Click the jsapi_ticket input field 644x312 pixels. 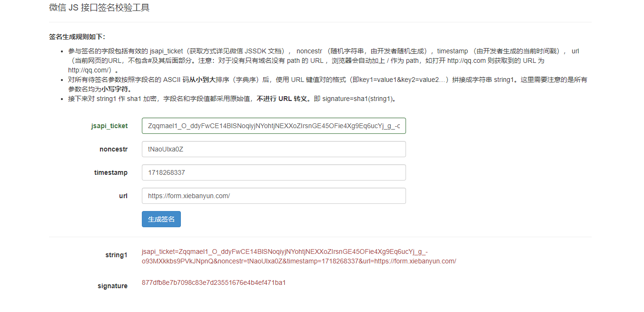274,126
